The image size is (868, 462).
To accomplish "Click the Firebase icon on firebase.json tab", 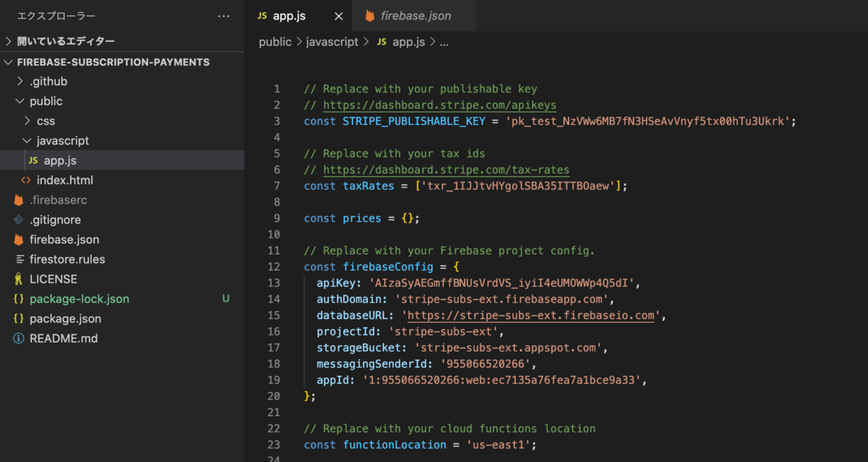I will point(370,16).
